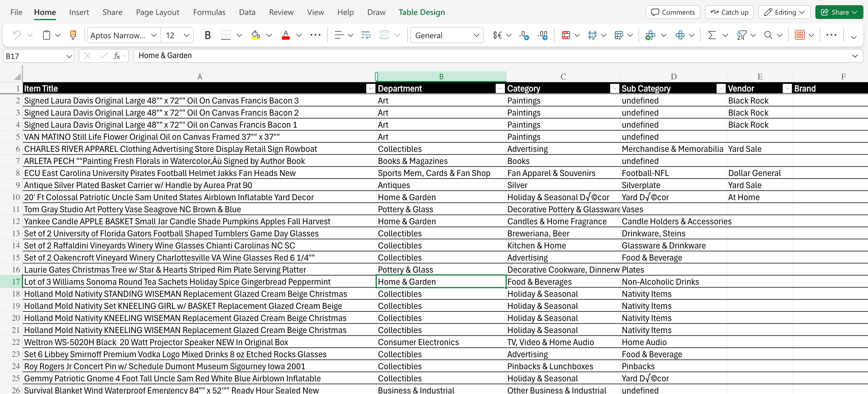Open Vendor column filter dropdown
868x394 pixels.
pyautogui.click(x=787, y=89)
